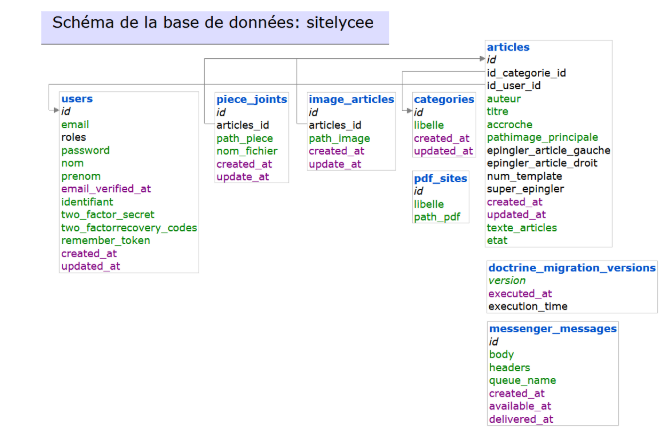
Task: Click execution_time in doctrine_migration_versions
Action: click(528, 307)
